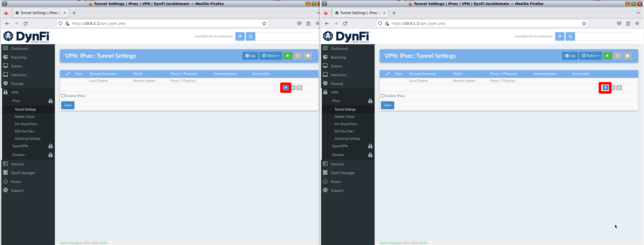Expand all rows icon in the 10.0.1.1 table header
Image resolution: width=644 pixels, height=245 pixels.
point(387,74)
